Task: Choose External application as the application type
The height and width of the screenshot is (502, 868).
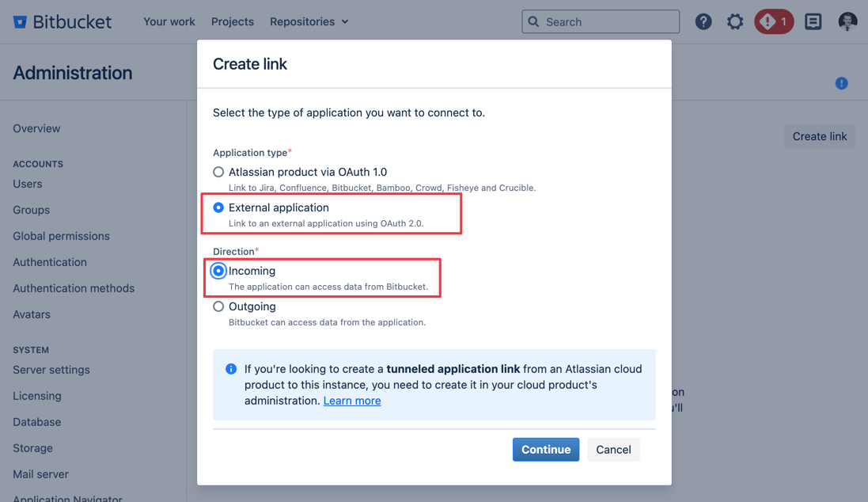Action: coord(218,208)
